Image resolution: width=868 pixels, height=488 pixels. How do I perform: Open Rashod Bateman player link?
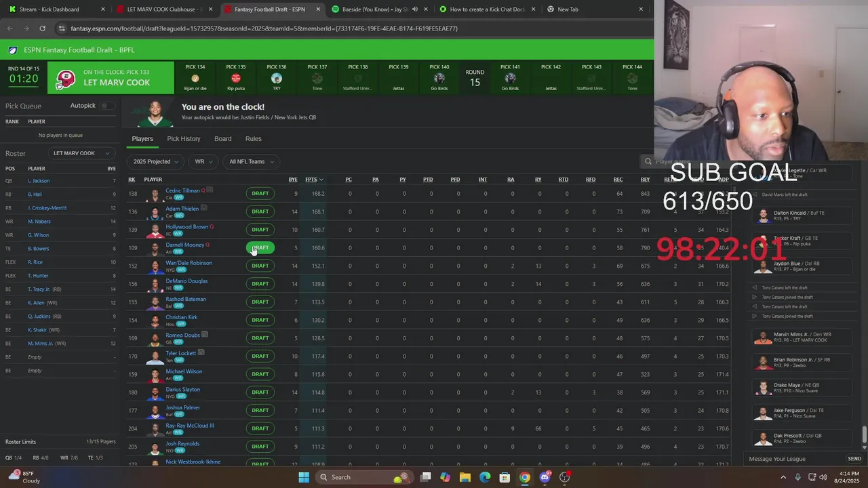click(x=186, y=299)
